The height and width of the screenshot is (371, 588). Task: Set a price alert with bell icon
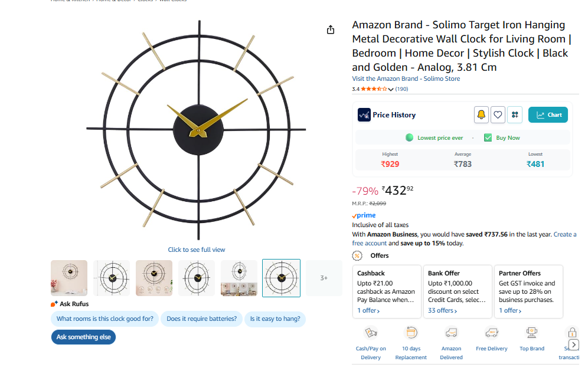(482, 115)
